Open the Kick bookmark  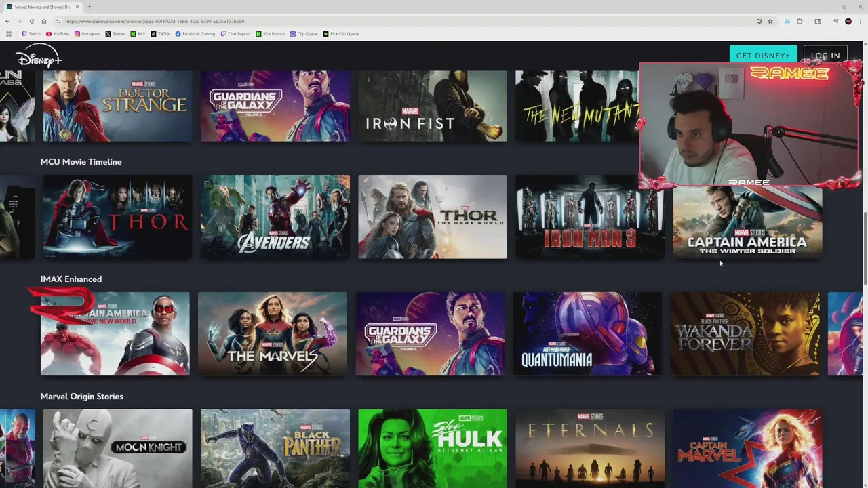coord(138,34)
